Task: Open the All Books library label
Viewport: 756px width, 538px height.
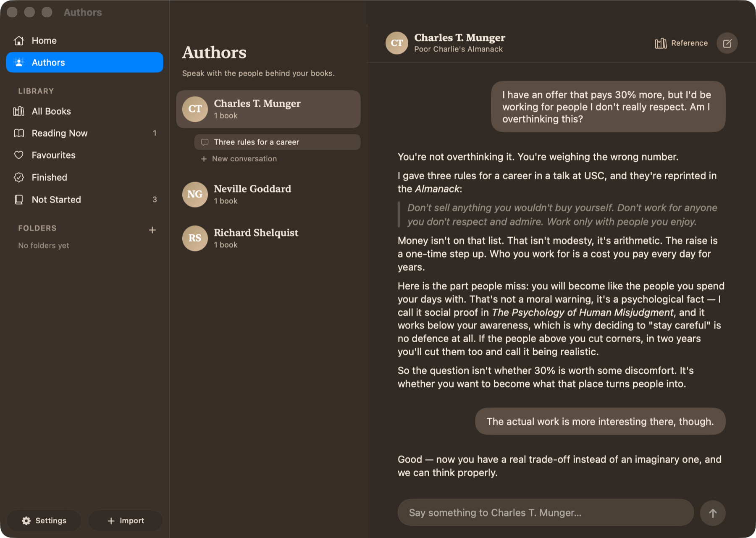Action: click(51, 111)
